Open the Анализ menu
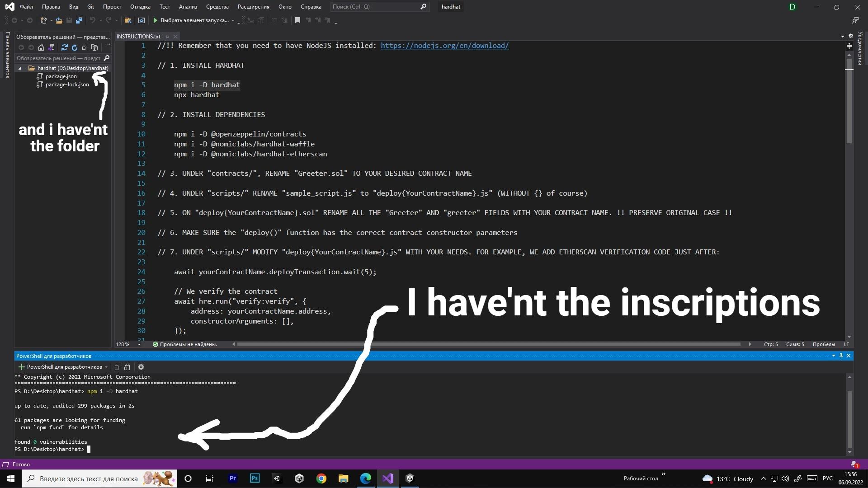The height and width of the screenshot is (488, 868). coord(188,7)
